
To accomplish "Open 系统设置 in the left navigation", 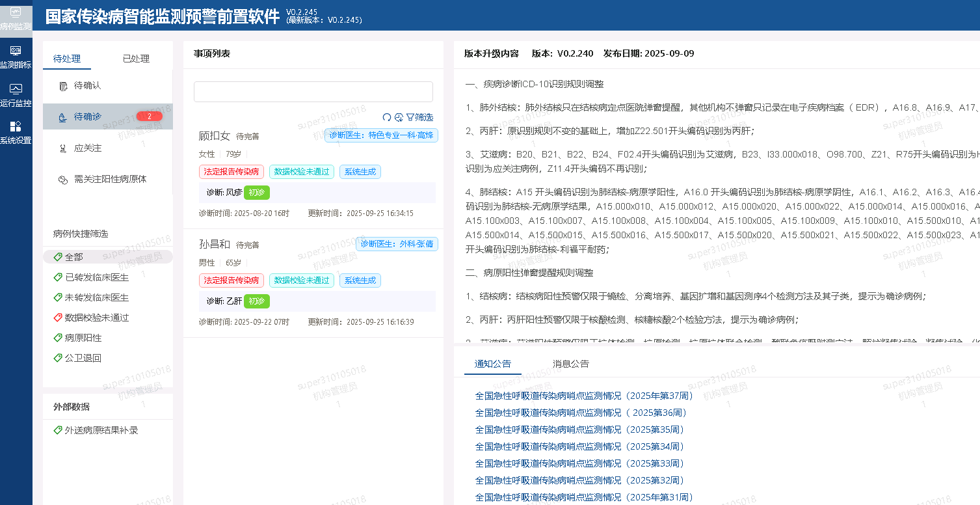I will click(16, 133).
